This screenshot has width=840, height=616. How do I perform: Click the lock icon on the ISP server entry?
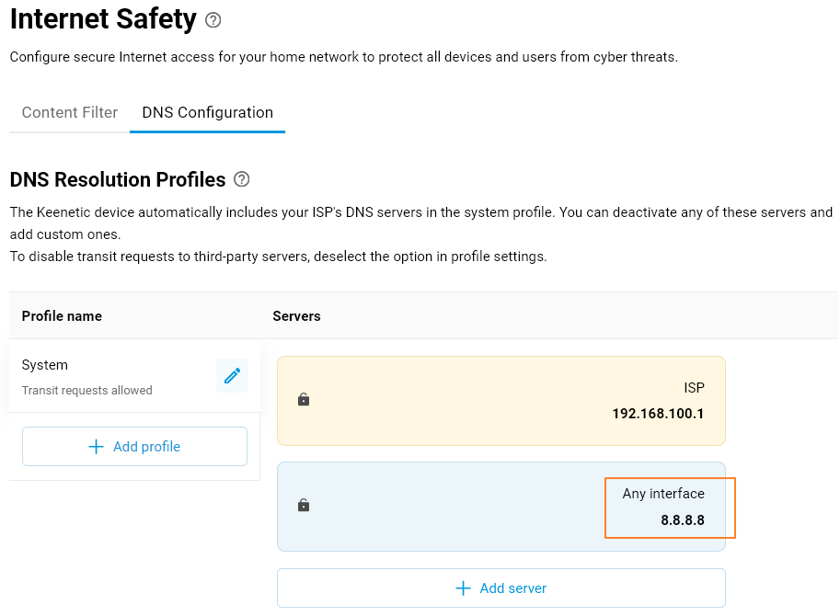[x=304, y=400]
